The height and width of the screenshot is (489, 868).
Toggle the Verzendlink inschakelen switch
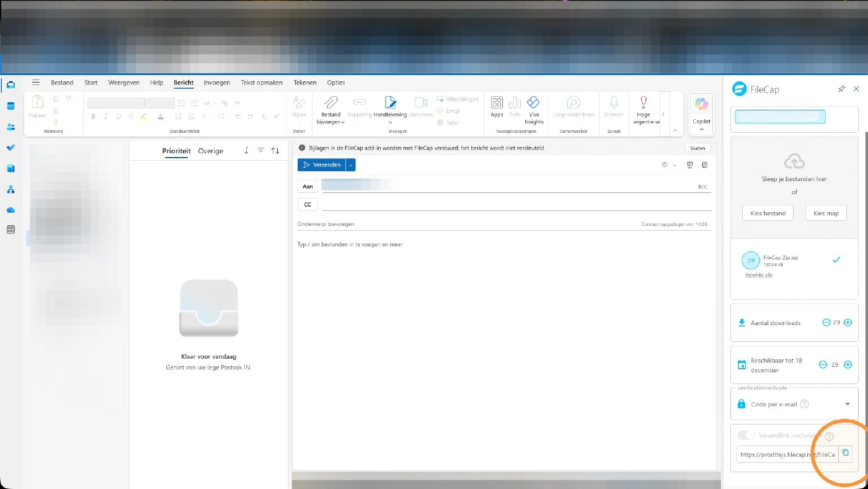746,436
